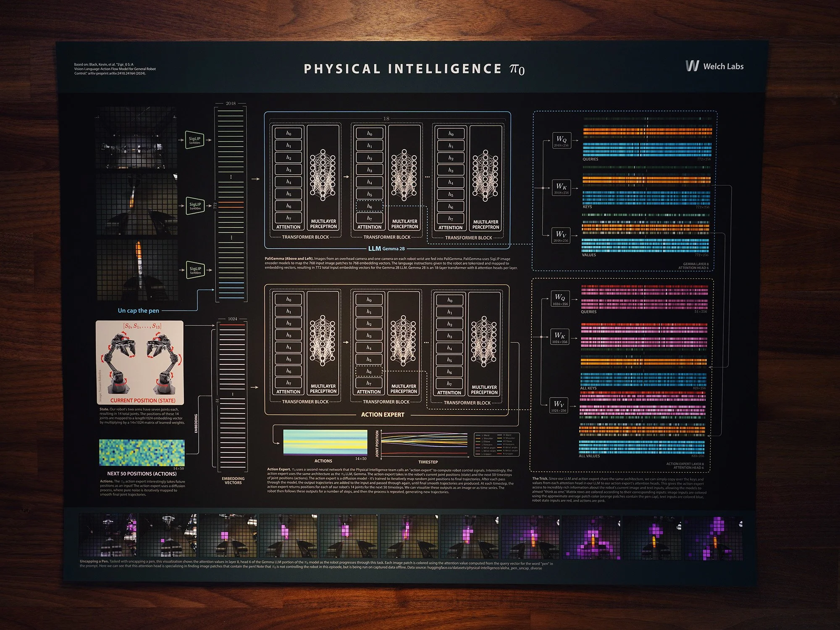
Task: Click the Welch Labs logo
Action: [714, 66]
